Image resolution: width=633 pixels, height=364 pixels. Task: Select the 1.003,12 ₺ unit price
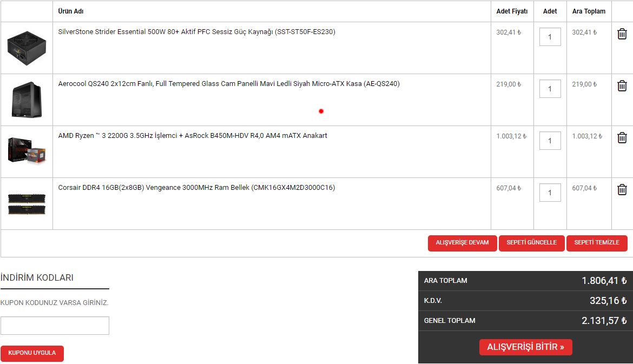tap(511, 136)
